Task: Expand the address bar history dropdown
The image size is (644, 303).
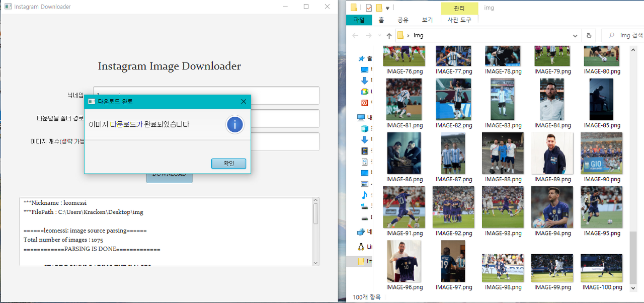Action: coord(576,36)
